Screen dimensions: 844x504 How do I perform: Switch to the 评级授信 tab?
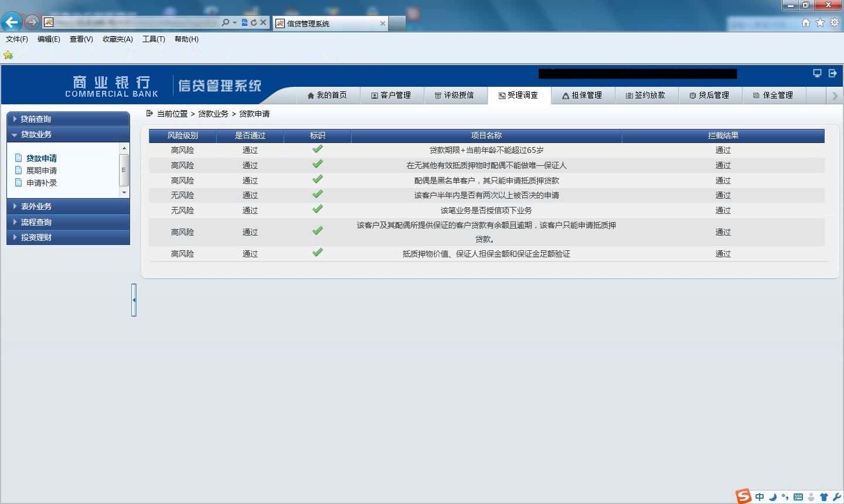coord(454,95)
